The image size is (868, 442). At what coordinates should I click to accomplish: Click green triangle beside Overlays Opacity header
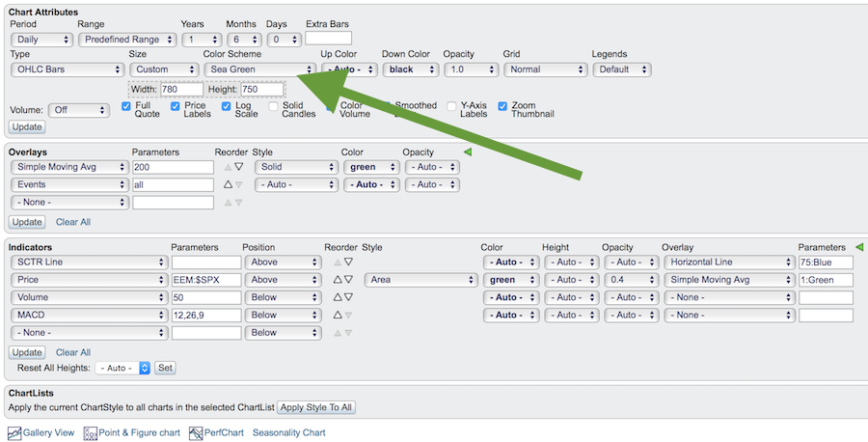(468, 152)
